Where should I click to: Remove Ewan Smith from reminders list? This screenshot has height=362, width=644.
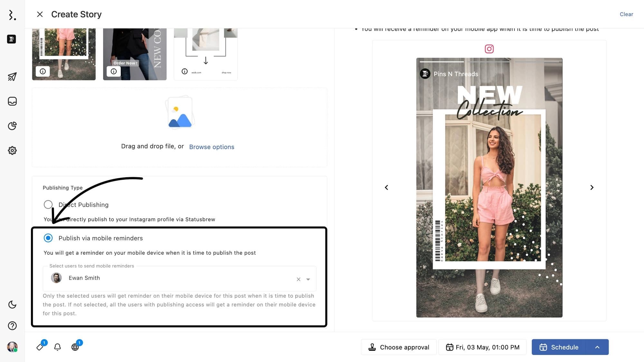coord(298,279)
